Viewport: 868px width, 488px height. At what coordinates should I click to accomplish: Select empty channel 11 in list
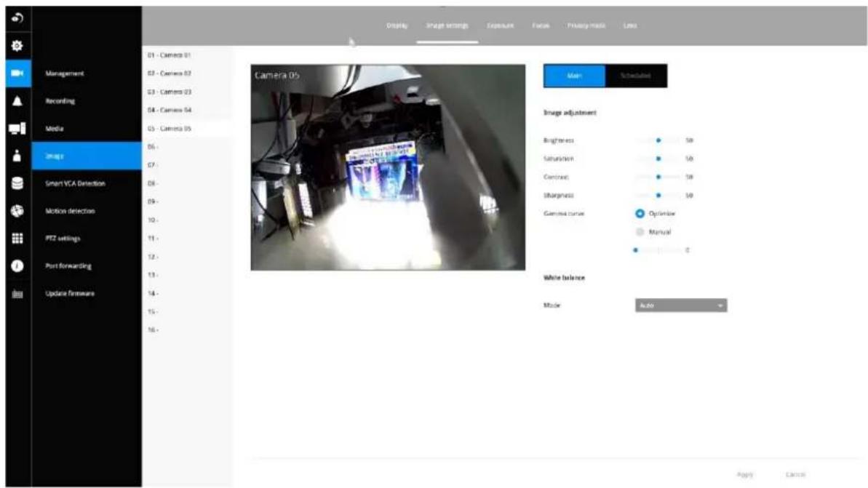187,238
